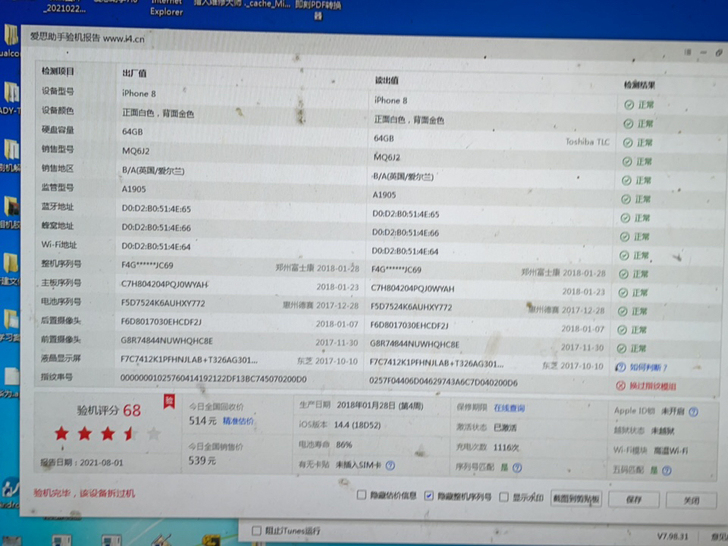The image size is (728, 546).
Task: Click the 验机评分 68 score
Action: coord(109,410)
